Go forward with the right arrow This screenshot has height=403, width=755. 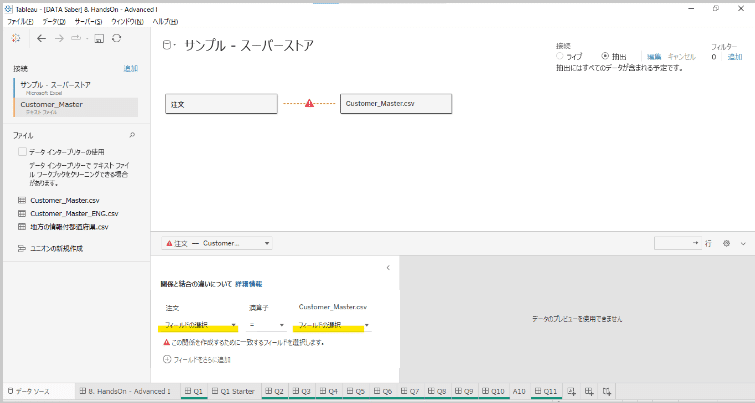click(x=59, y=39)
